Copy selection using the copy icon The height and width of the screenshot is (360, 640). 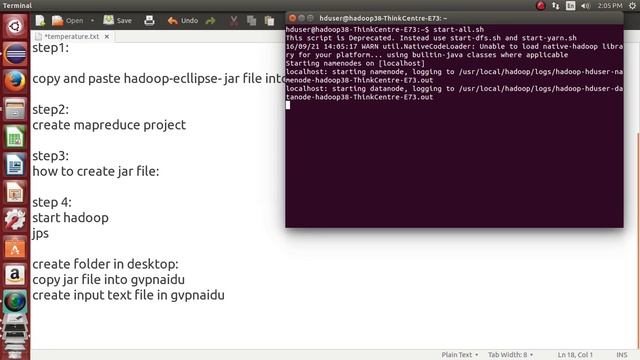(251, 20)
